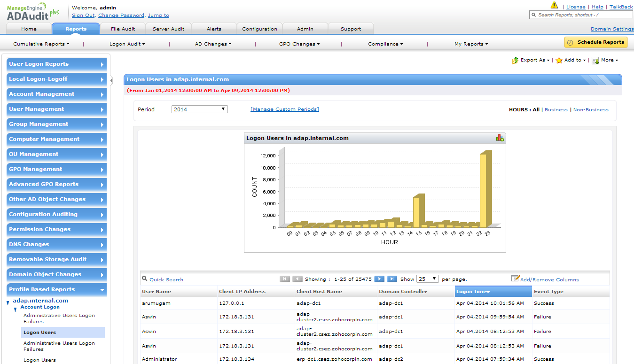Click the previous page navigation arrow

click(x=297, y=279)
